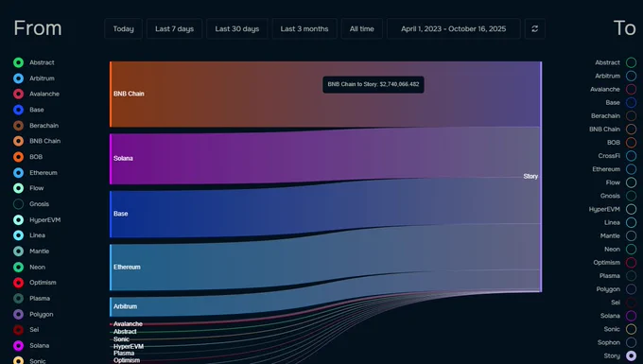Screen dimensions: 643x364
Task: Click the Ethereum circle icon in To list
Action: [631, 169]
